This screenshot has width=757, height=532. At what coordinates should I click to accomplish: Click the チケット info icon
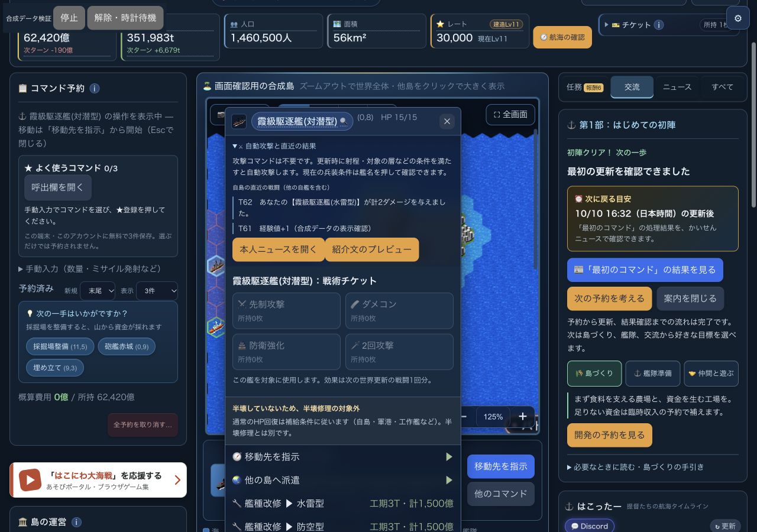[659, 25]
